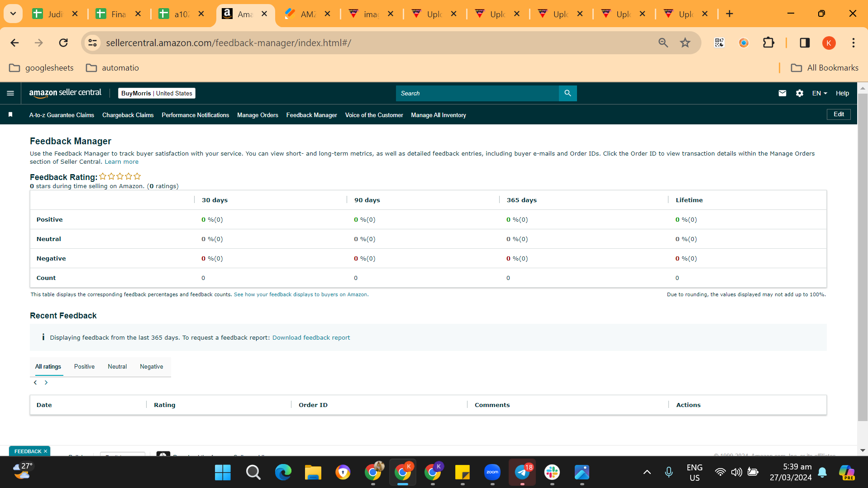This screenshot has height=488, width=868.
Task: Select the Neutral feedback tab
Action: click(x=117, y=367)
